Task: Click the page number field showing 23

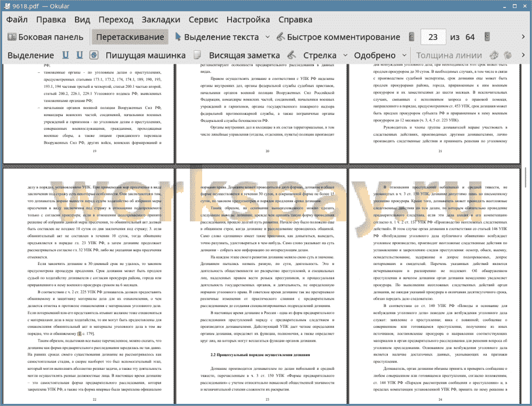Action: (x=433, y=37)
